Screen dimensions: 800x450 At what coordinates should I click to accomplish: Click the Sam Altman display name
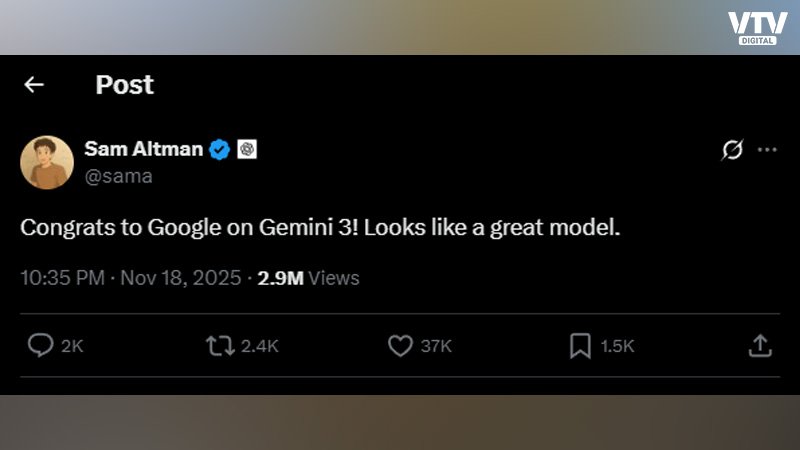143,149
